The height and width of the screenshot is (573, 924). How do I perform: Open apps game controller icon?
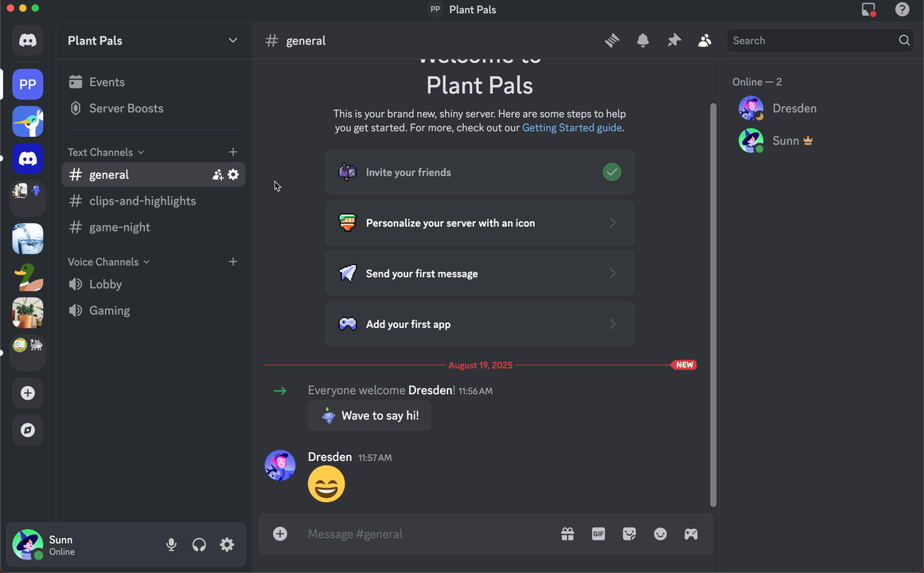pos(691,534)
